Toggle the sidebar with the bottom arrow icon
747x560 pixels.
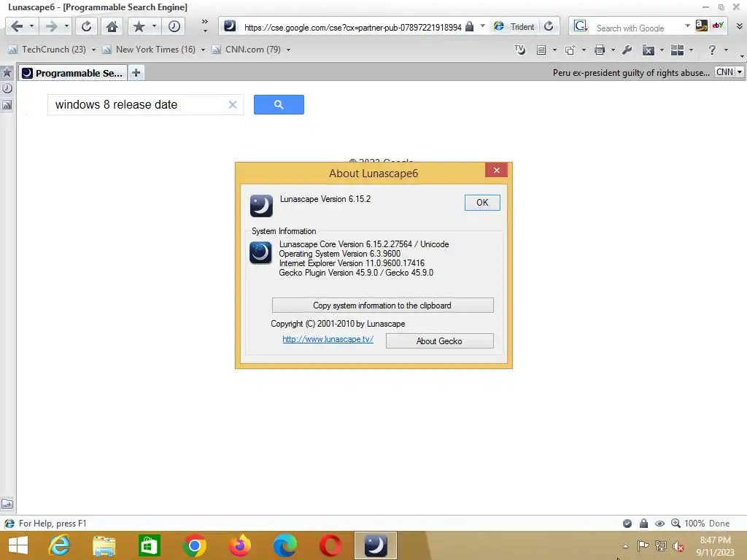coord(7,504)
